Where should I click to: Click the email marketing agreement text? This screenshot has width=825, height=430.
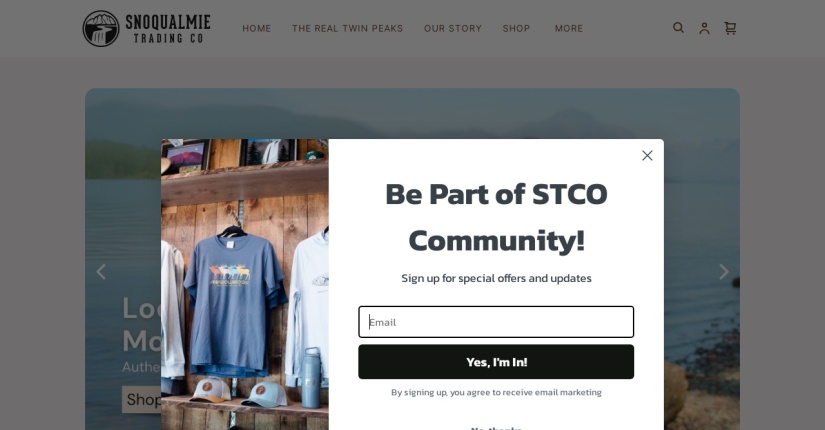(496, 392)
